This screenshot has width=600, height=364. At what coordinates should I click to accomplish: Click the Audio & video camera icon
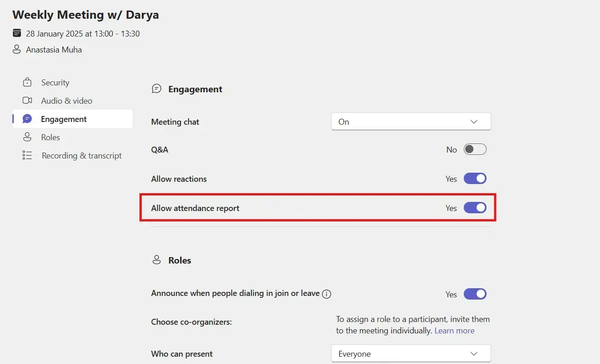[27, 100]
